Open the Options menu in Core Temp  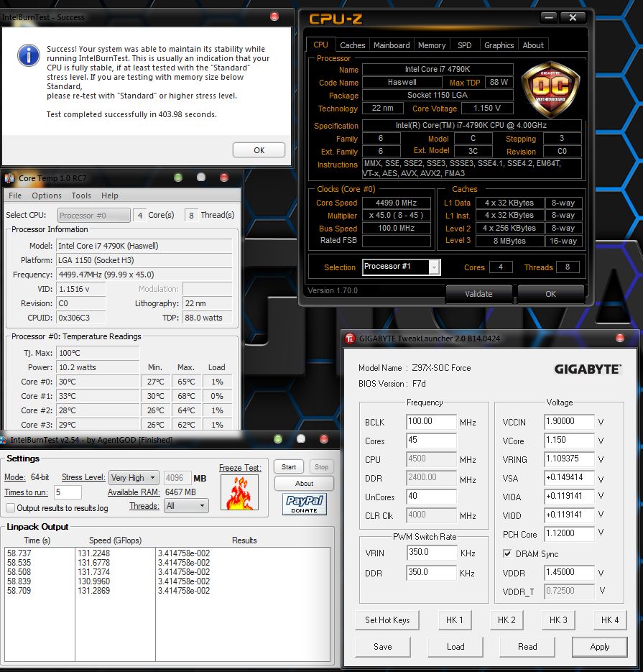point(47,195)
